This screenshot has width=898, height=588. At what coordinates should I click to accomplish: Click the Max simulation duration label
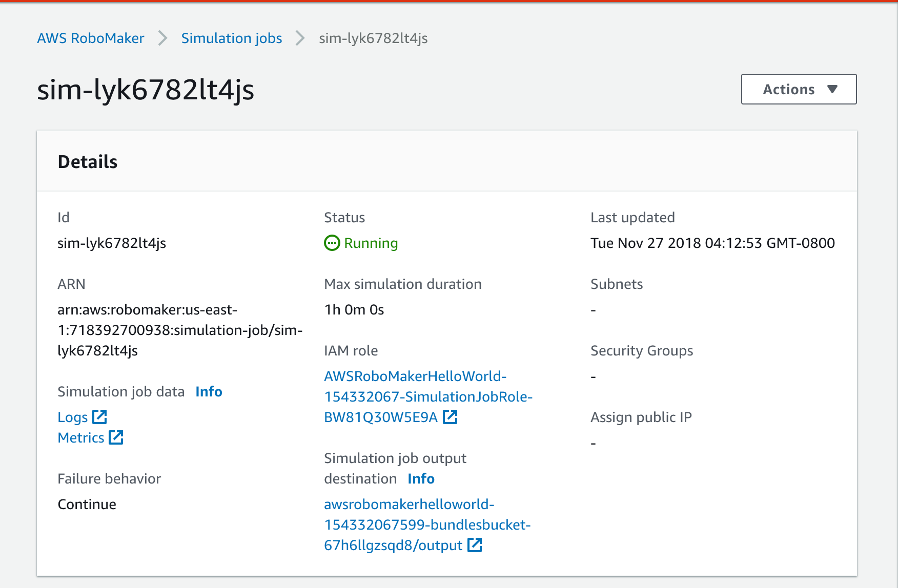pyautogui.click(x=403, y=284)
